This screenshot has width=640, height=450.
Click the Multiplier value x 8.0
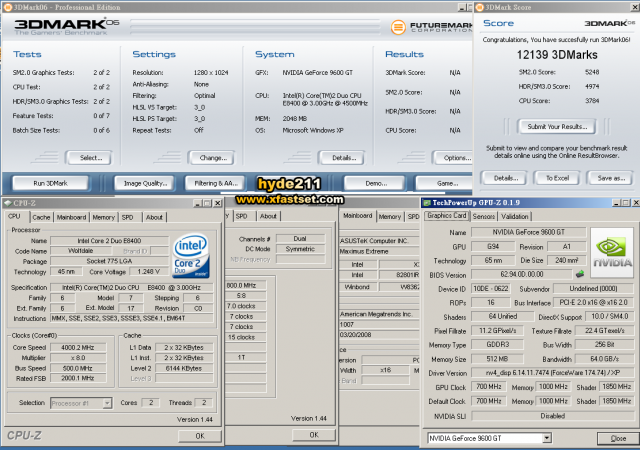[78, 358]
